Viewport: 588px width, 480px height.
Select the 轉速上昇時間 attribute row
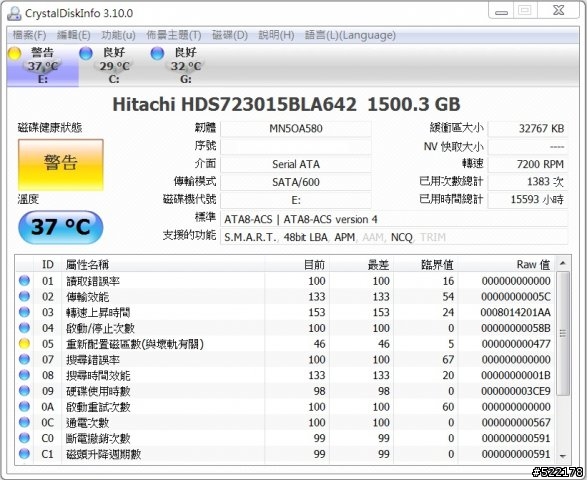(x=286, y=312)
